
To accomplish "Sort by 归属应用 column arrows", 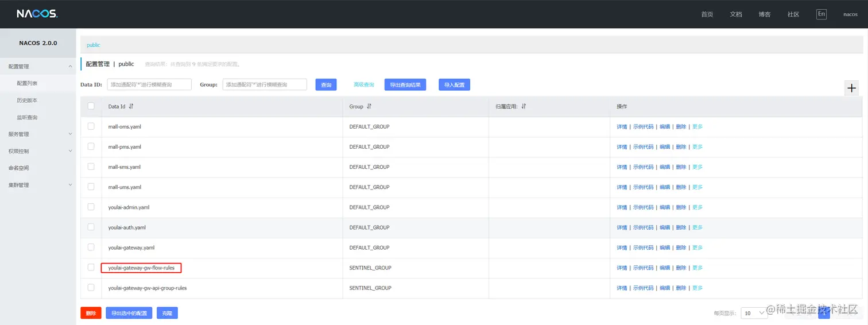I will 524,106.
